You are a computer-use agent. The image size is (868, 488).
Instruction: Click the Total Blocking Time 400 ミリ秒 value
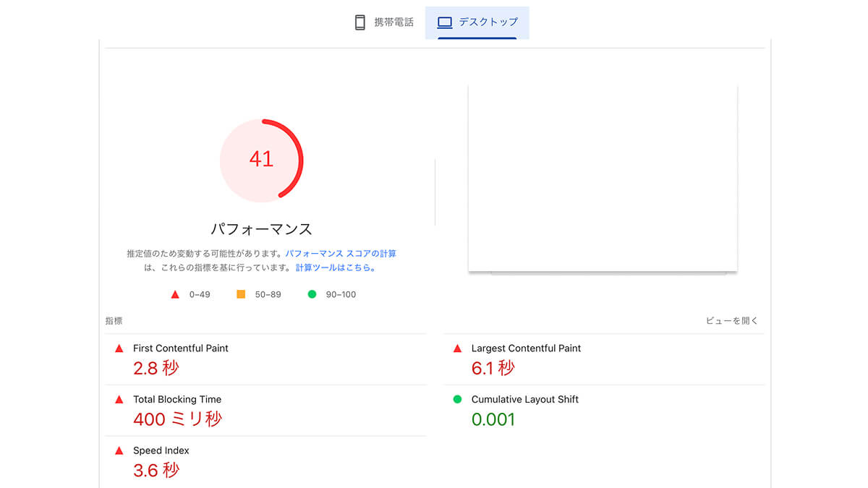coord(177,419)
